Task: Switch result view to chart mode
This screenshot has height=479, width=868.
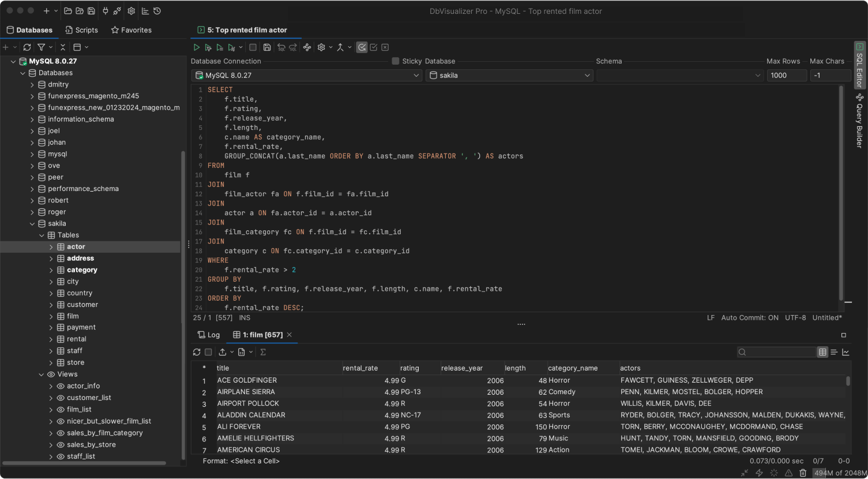Action: pos(846,352)
